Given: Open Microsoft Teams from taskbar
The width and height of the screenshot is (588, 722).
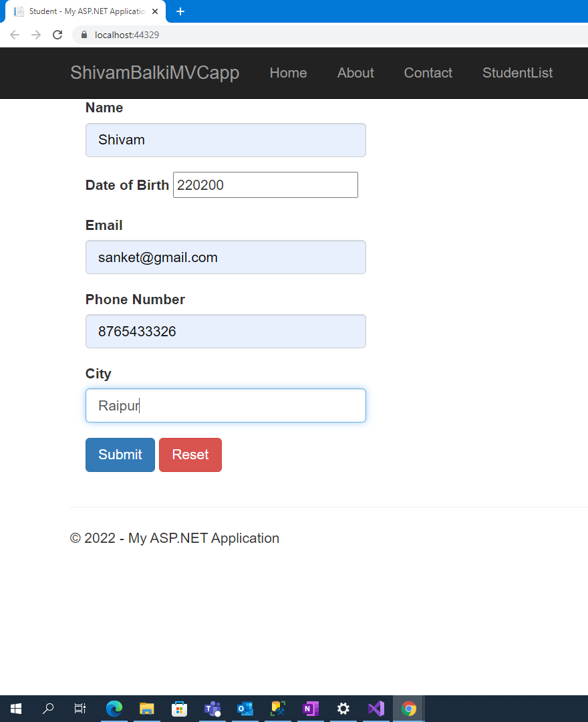Looking at the screenshot, I should pyautogui.click(x=212, y=709).
